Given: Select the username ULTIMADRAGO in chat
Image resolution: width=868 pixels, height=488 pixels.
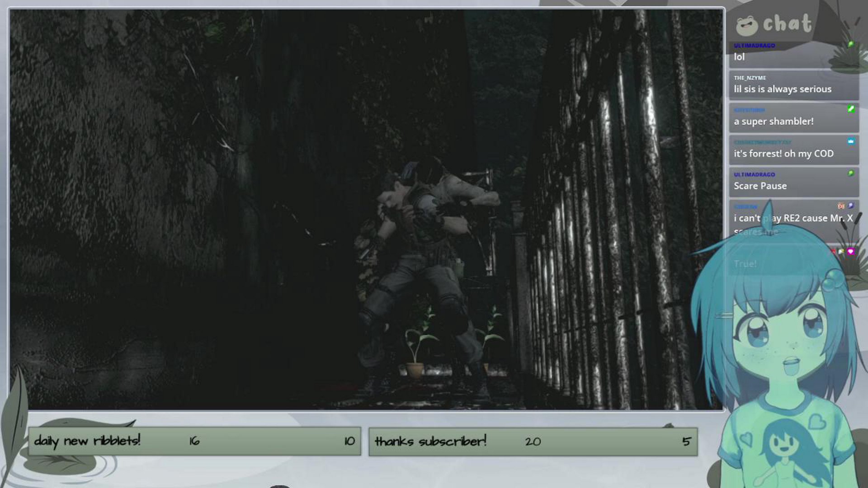Looking at the screenshot, I should 754,45.
